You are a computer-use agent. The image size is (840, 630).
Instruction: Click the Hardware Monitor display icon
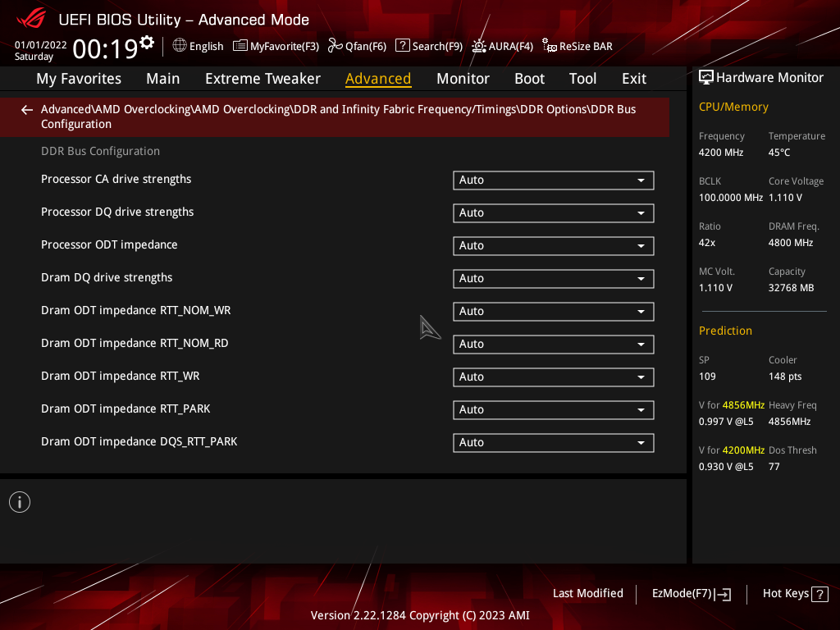tap(706, 78)
